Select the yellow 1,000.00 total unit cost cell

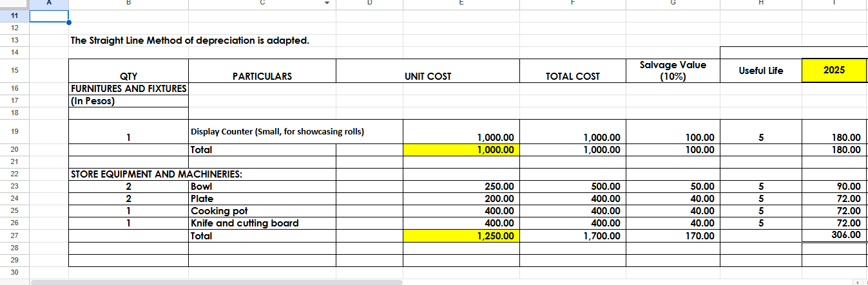[x=460, y=150]
